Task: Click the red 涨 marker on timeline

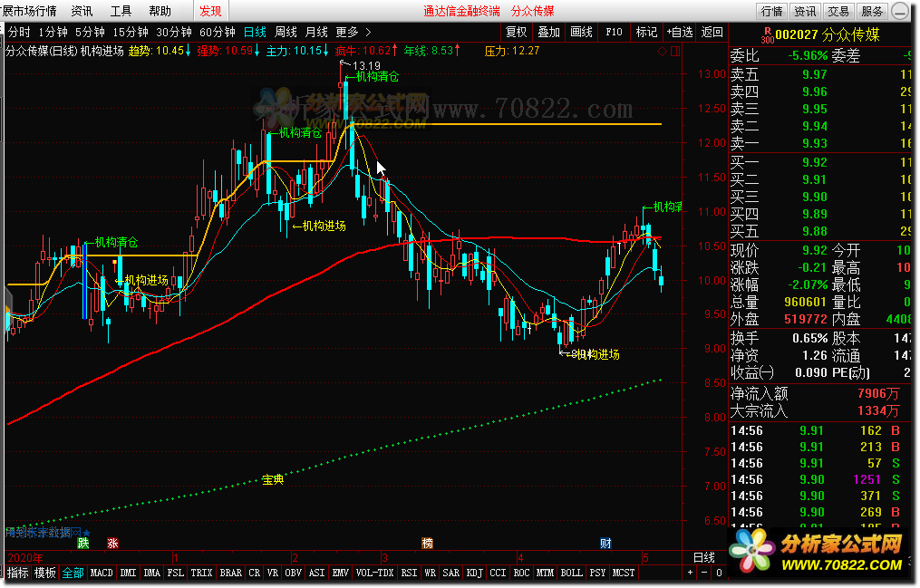Action: pos(112,543)
